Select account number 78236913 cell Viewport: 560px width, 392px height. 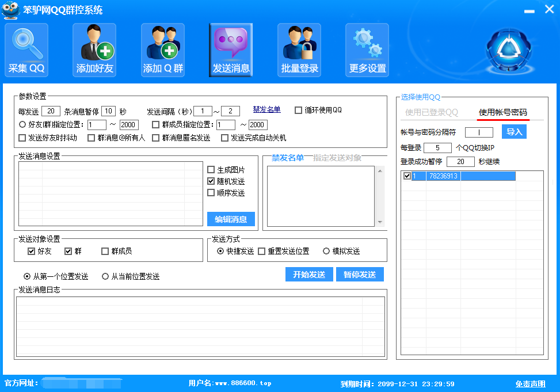443,176
